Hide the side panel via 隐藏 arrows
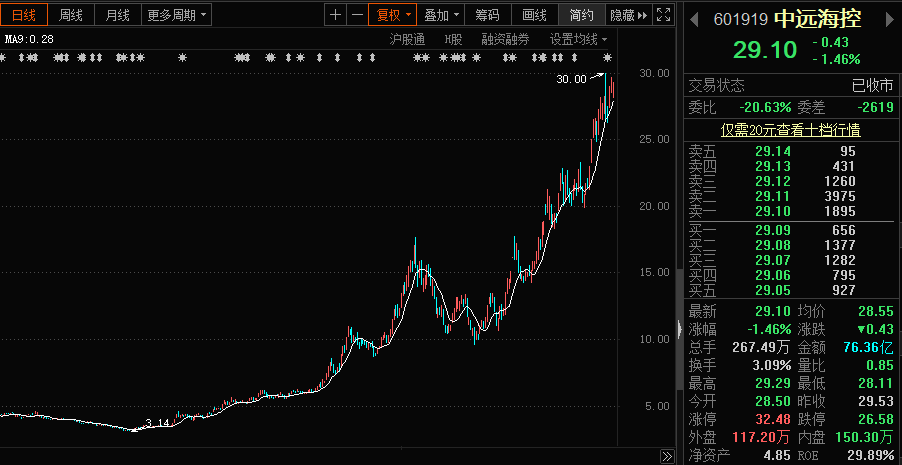The height and width of the screenshot is (465, 902). (x=627, y=15)
